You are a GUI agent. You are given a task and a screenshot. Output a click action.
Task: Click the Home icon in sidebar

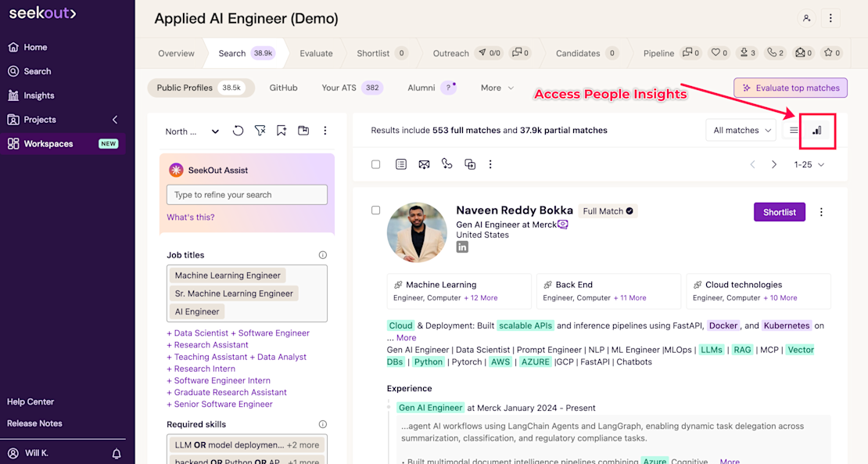[13, 47]
